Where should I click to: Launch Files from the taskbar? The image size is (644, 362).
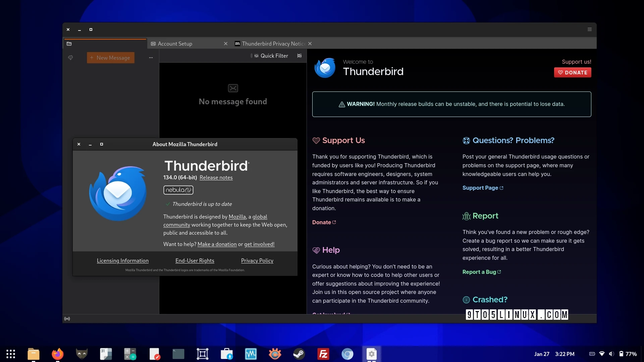tap(34, 354)
